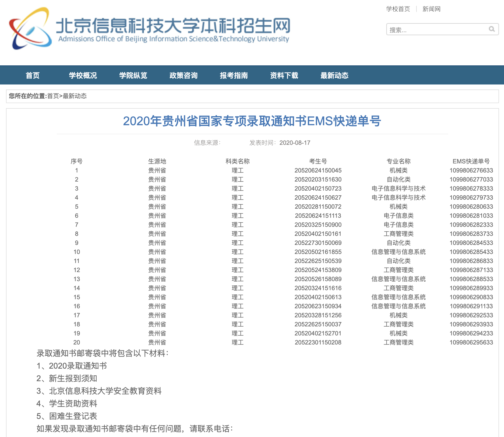
Task: Select exam number 20520624150045
Action: (318, 170)
